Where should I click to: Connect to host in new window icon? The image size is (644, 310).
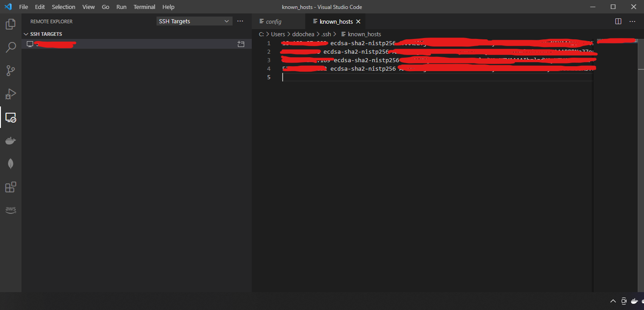241,44
